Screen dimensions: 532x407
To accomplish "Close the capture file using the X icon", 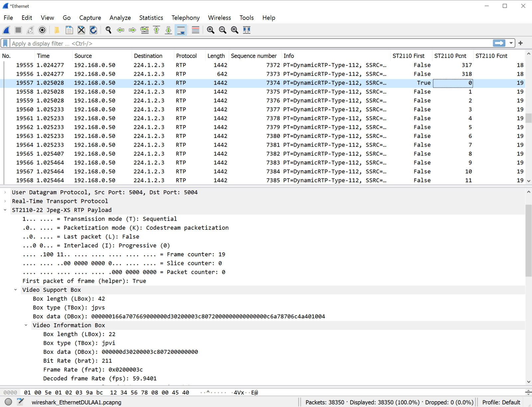I will point(81,30).
